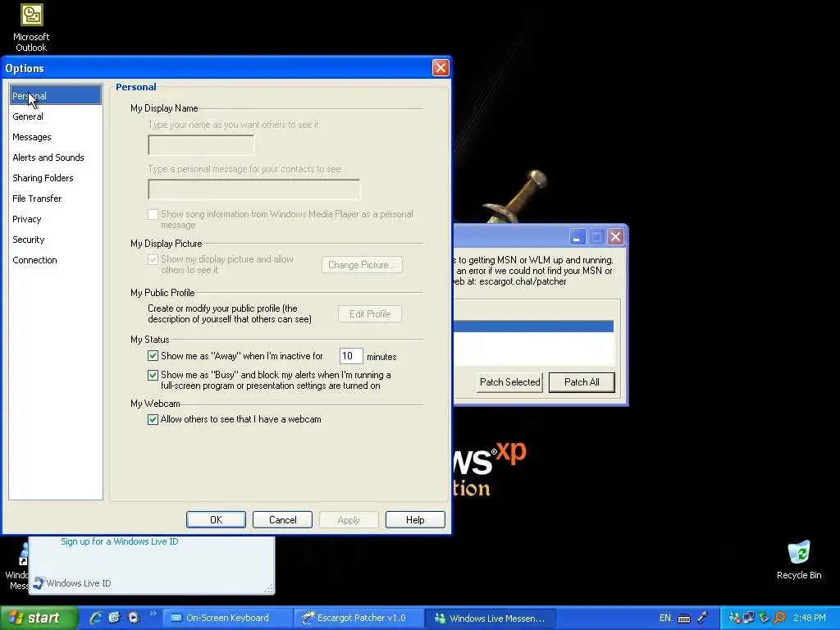840x630 pixels.
Task: Toggle show me as Away checkbox
Action: click(x=153, y=356)
